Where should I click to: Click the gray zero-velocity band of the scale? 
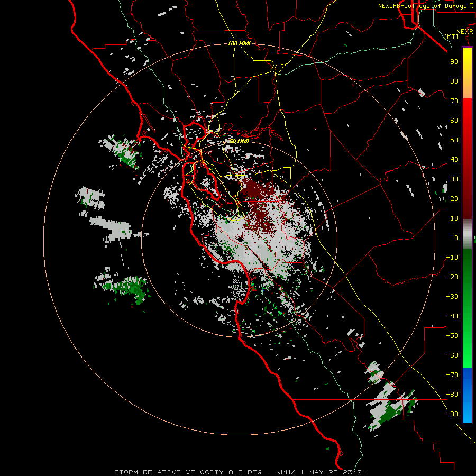click(467, 234)
